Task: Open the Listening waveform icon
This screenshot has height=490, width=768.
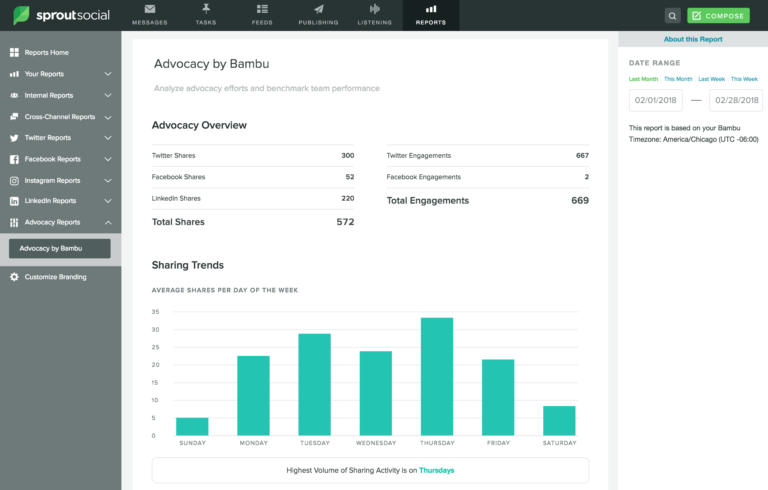Action: point(375,9)
